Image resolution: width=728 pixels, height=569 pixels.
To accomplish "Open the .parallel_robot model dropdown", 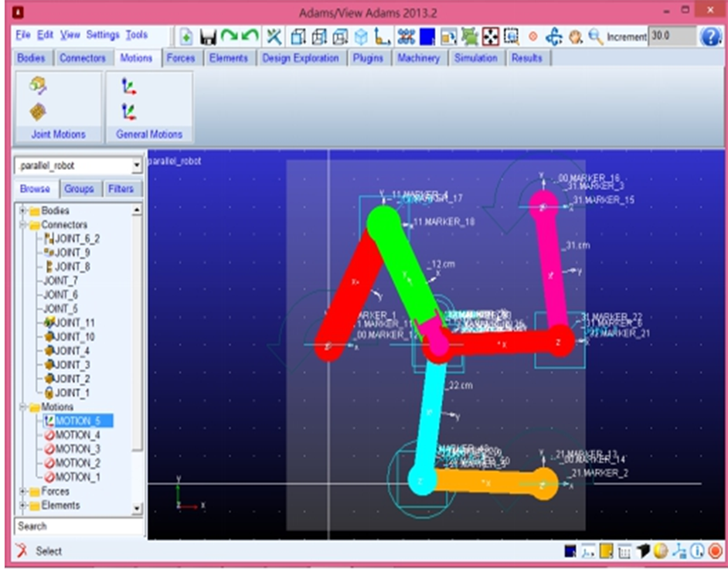I will (x=137, y=165).
